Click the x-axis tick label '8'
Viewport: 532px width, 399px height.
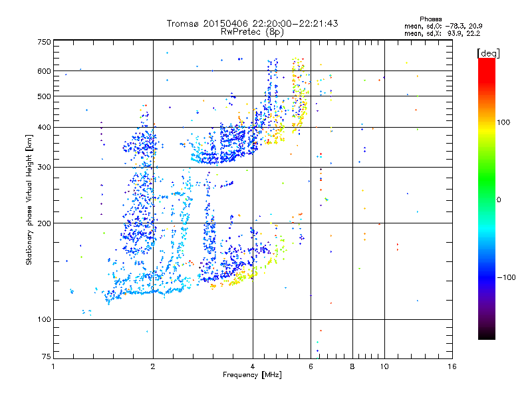(x=352, y=366)
